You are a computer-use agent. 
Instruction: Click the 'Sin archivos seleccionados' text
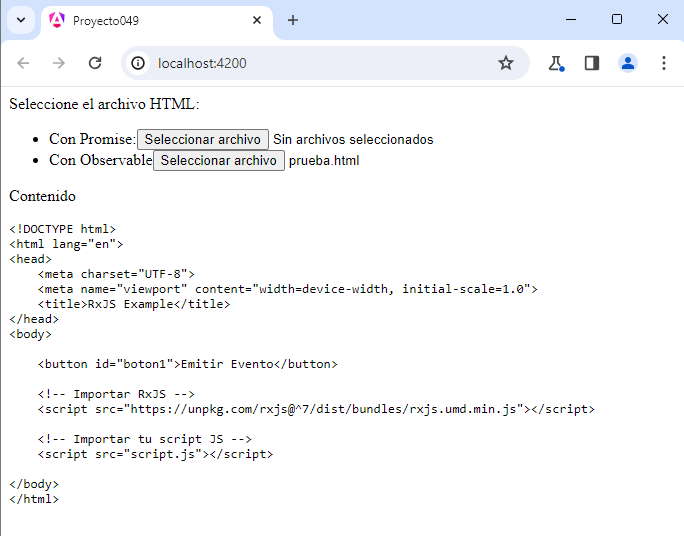pyautogui.click(x=353, y=139)
